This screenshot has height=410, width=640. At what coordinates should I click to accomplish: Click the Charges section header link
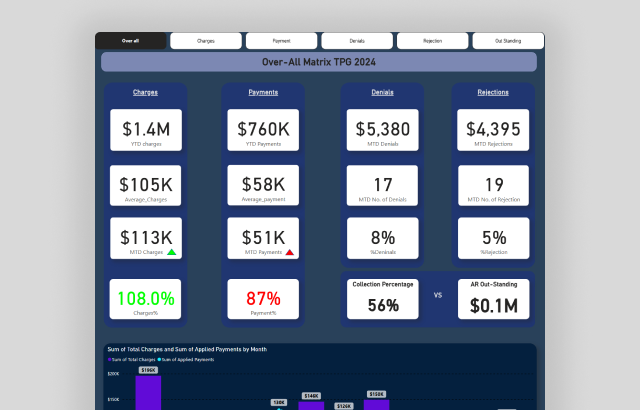point(146,92)
